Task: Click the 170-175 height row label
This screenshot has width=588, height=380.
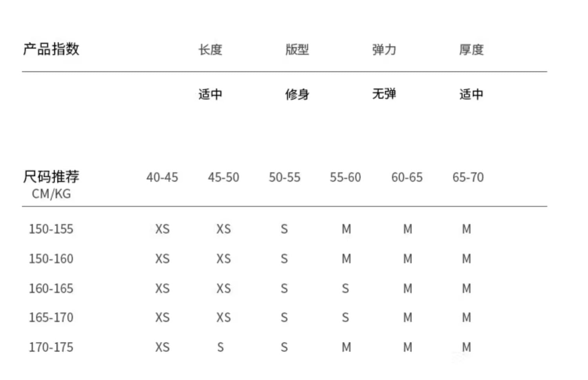Action: (51, 347)
